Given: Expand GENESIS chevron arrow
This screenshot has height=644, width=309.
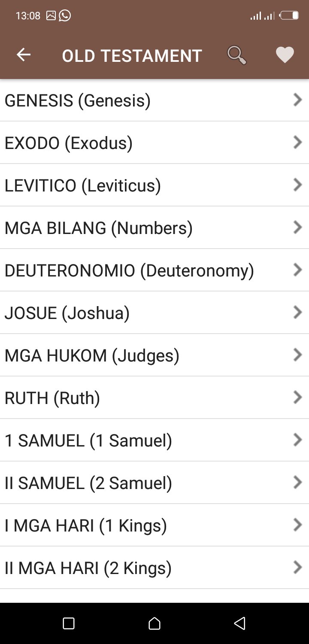Looking at the screenshot, I should point(297,100).
